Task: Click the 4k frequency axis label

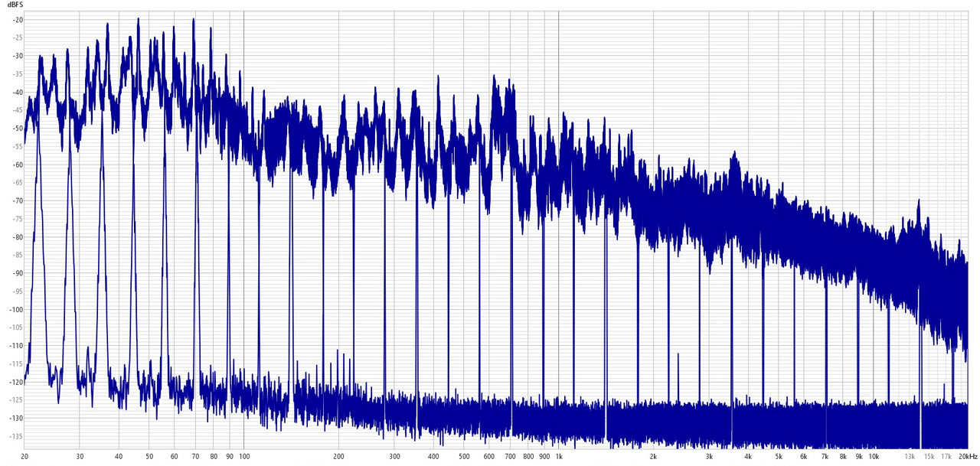Action: point(748,456)
